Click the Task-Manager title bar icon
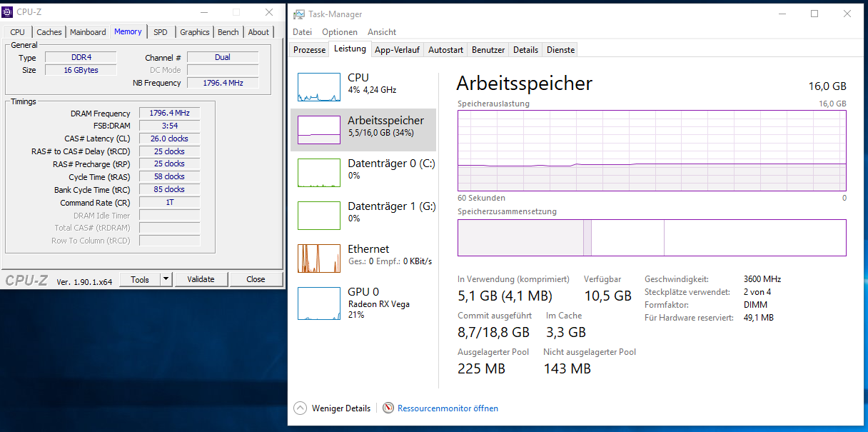The width and height of the screenshot is (868, 432). click(x=299, y=14)
